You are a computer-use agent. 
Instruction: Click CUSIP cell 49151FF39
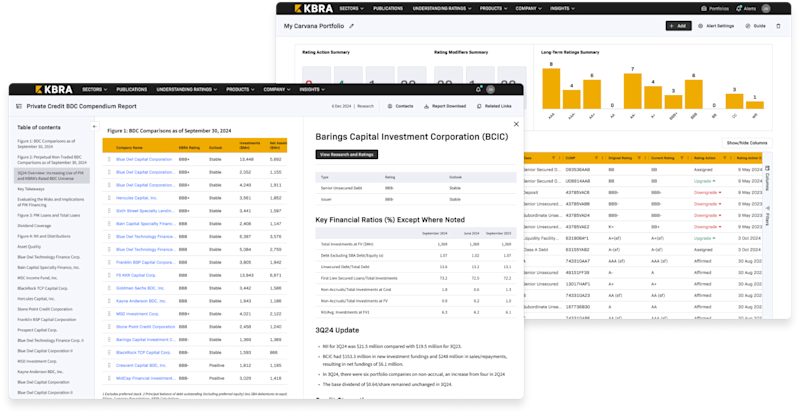(577, 272)
